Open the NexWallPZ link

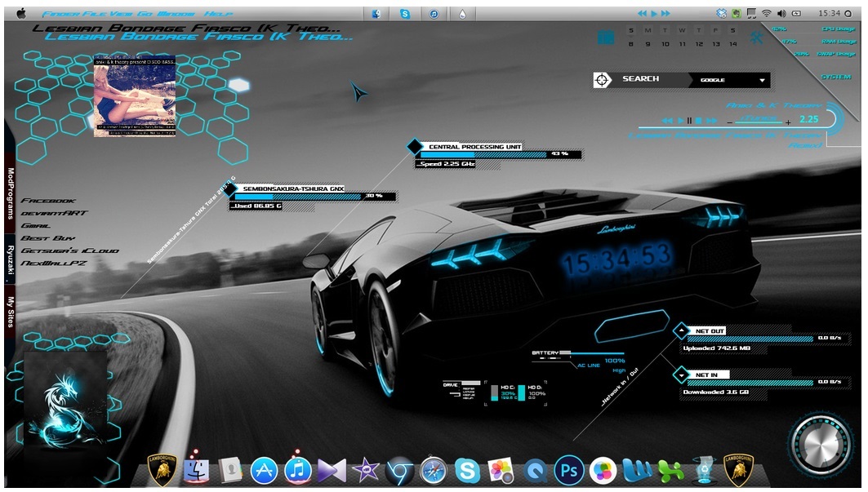(x=54, y=263)
